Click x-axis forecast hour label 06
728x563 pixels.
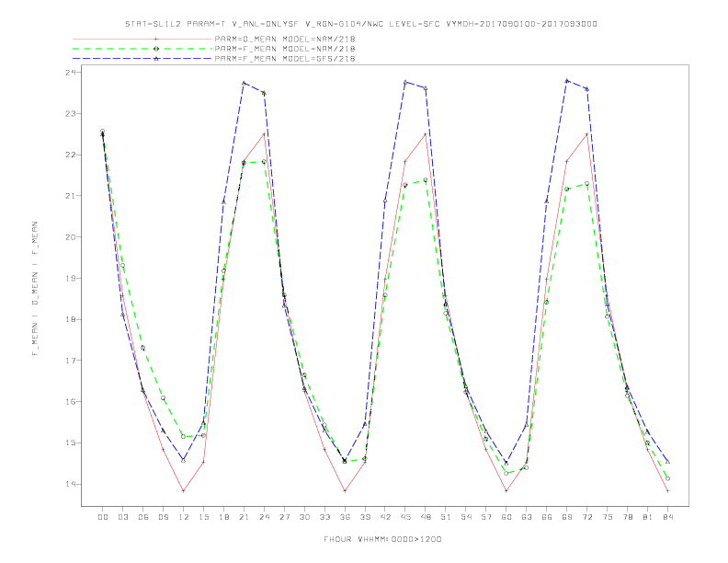(143, 517)
